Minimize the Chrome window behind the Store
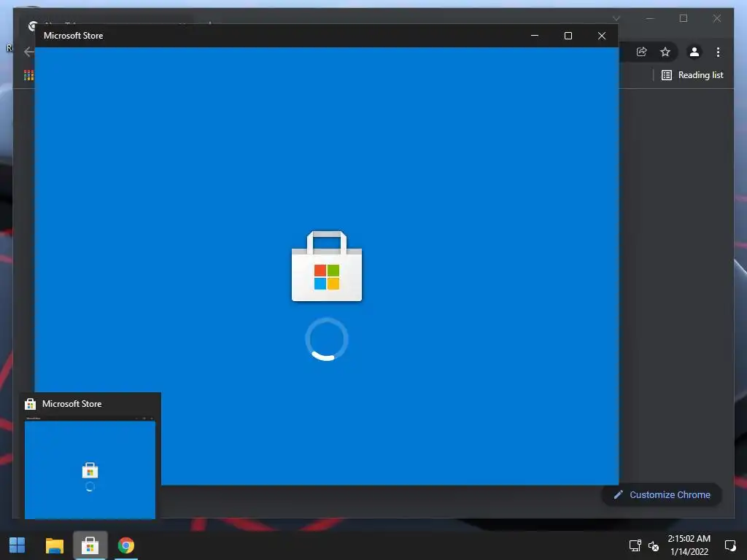Image resolution: width=747 pixels, height=560 pixels. (x=650, y=18)
